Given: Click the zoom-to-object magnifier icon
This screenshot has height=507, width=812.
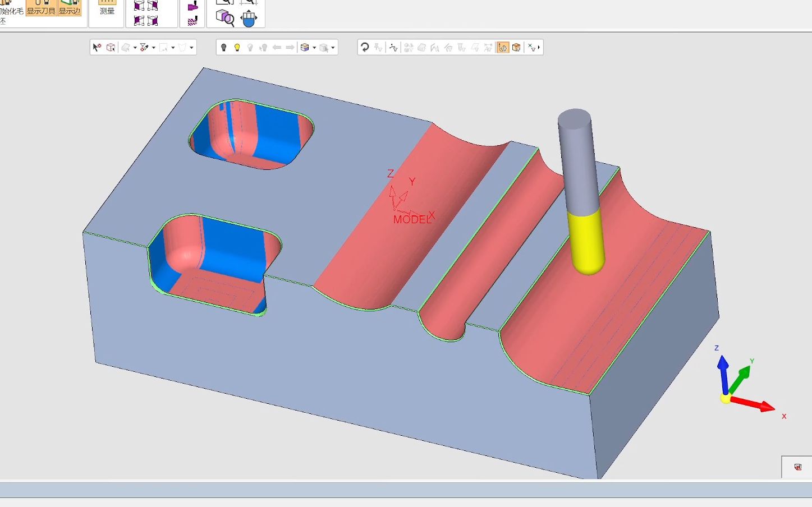Looking at the screenshot, I should coord(224,18).
